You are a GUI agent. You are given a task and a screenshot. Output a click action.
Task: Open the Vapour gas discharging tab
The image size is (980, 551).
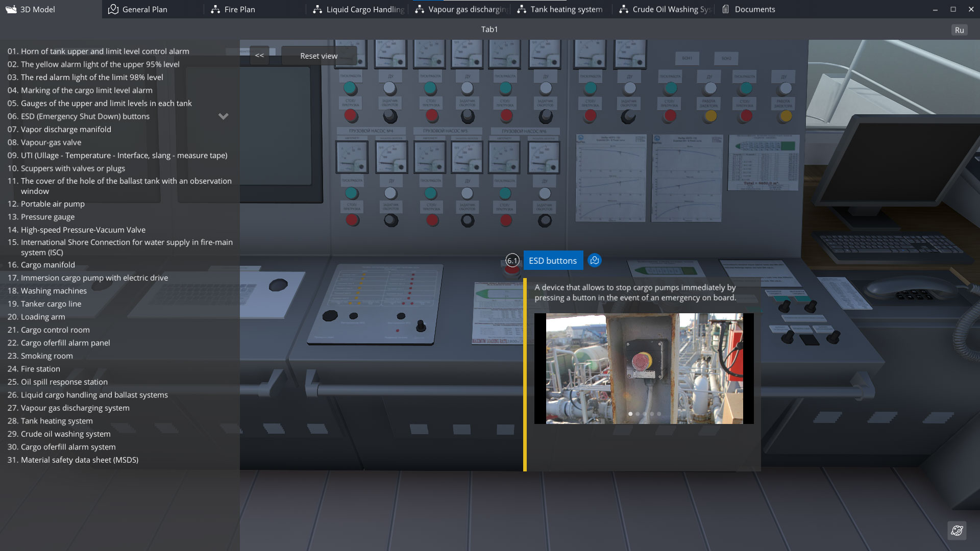467,9
